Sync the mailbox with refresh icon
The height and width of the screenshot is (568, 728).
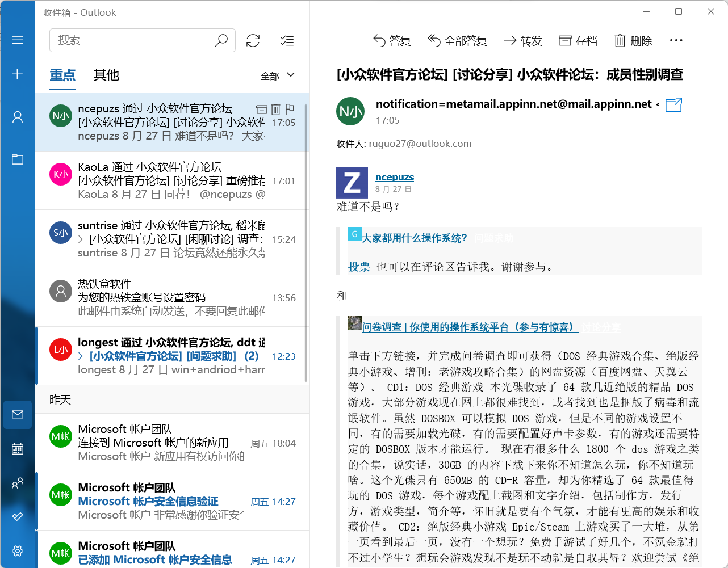[x=253, y=41]
